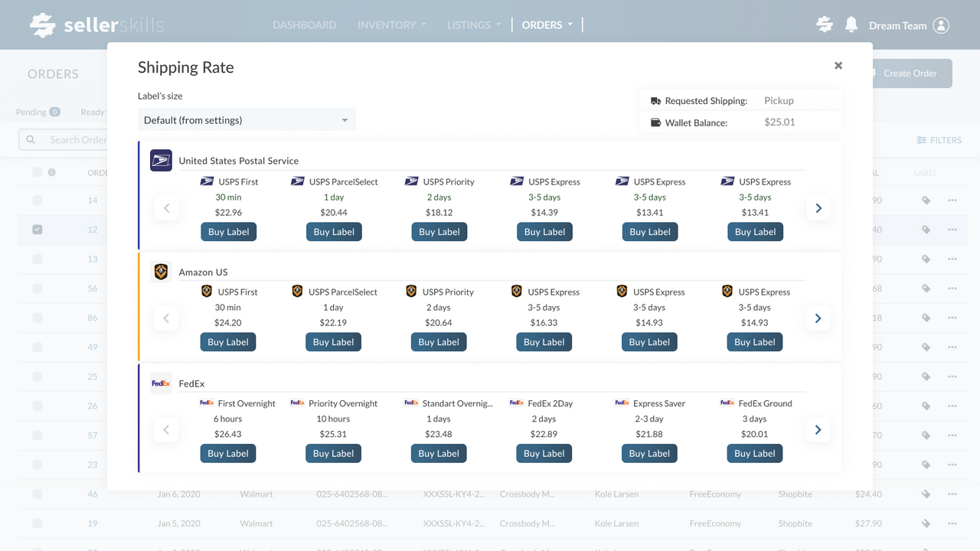Uncheck the checkbox for order 12

point(38,230)
